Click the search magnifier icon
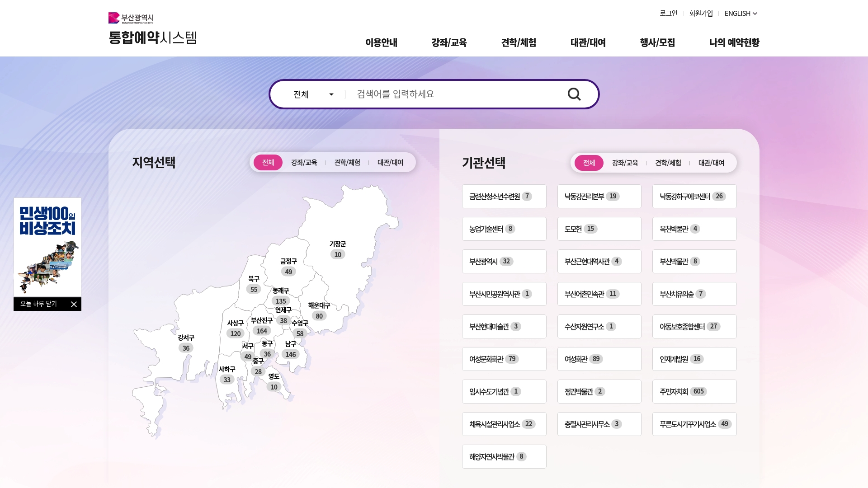Screen dimensions: 868x488 click(574, 94)
